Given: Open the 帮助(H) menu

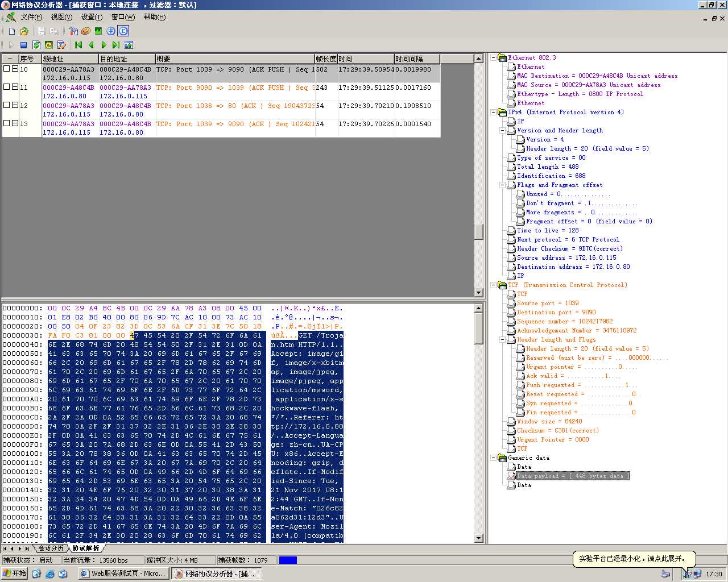Looking at the screenshot, I should click(155, 17).
